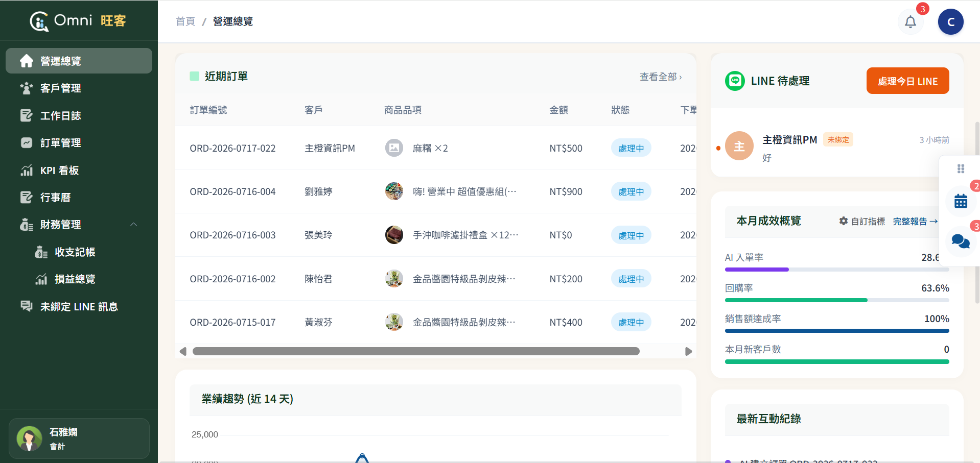Screen dimensions: 980x463
Task: Click the 訂單編號 column header
Action: pos(208,110)
